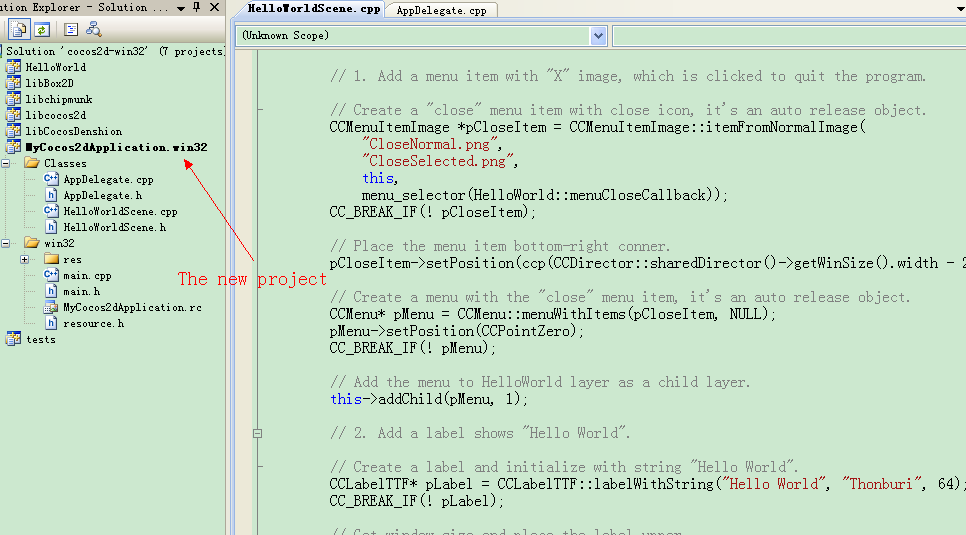
Task: Switch to the HelloWorldScene.cpp tab
Action: pyautogui.click(x=314, y=9)
